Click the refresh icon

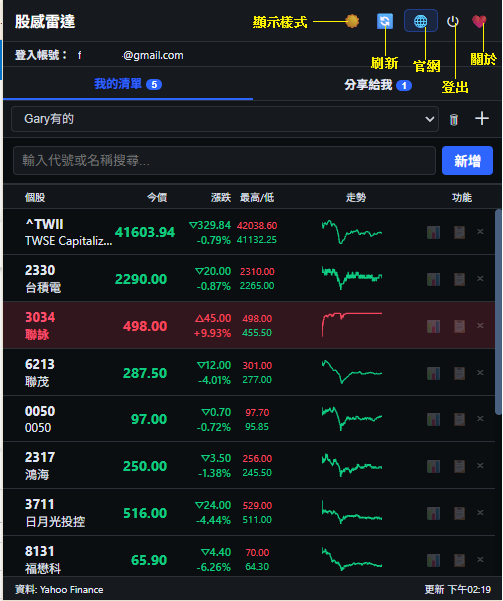tap(385, 21)
